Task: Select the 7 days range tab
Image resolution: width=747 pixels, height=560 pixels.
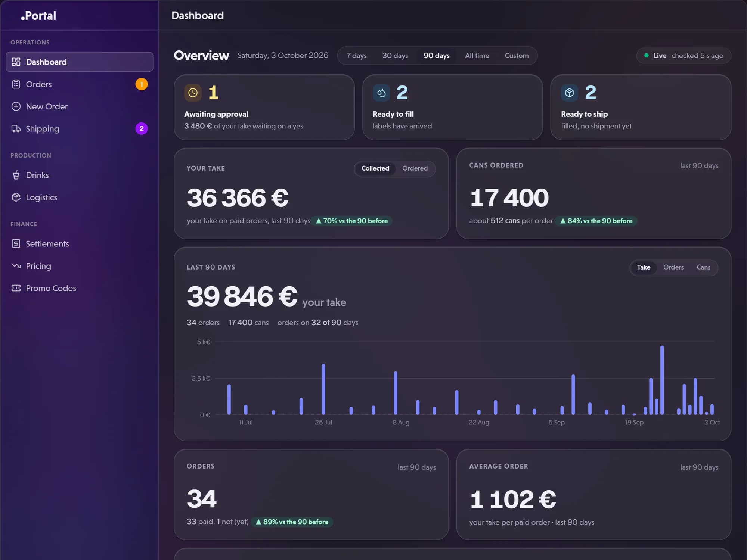Action: 356,56
